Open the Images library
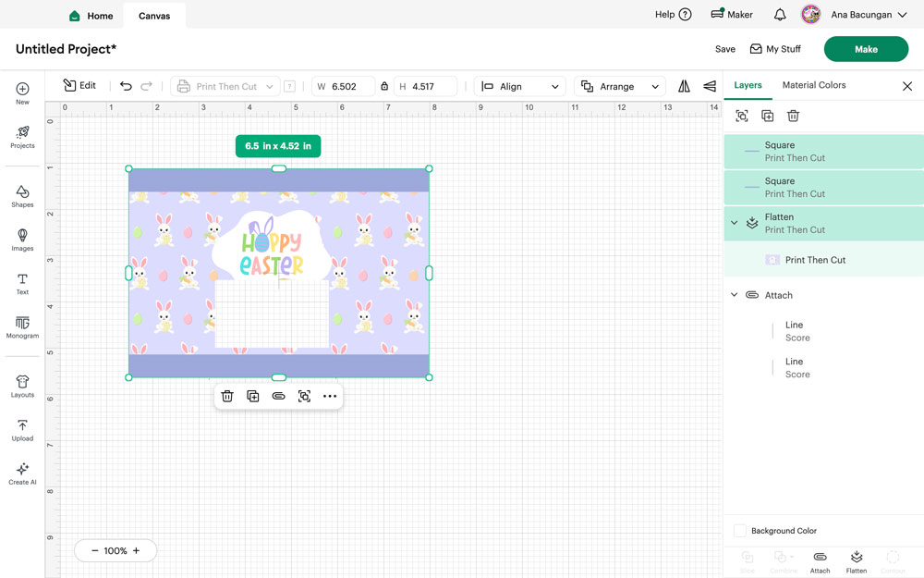 point(22,240)
